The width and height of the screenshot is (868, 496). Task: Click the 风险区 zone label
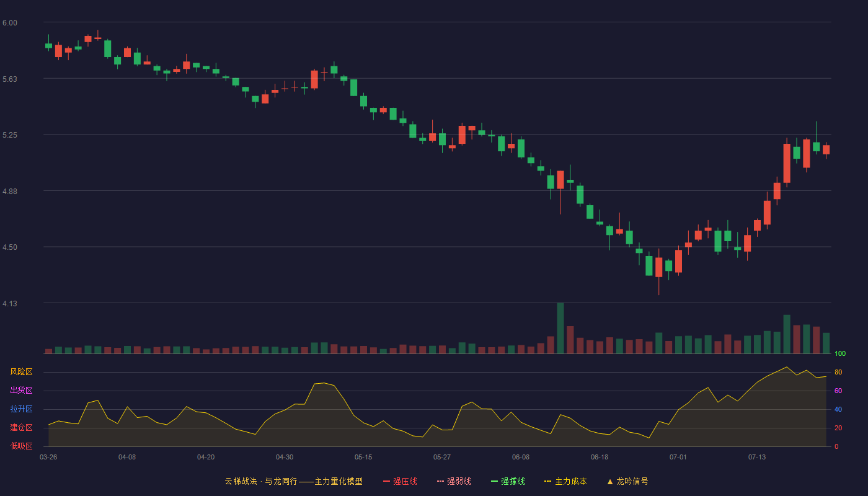click(x=21, y=372)
